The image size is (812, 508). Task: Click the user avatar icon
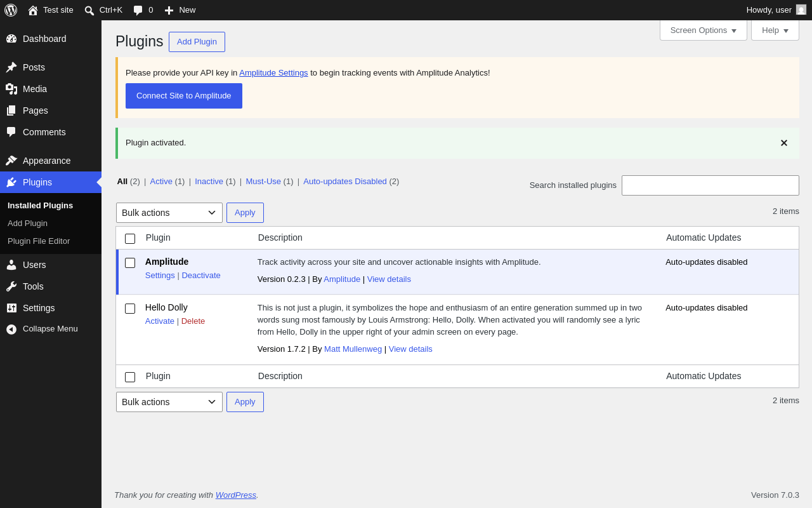pos(801,10)
